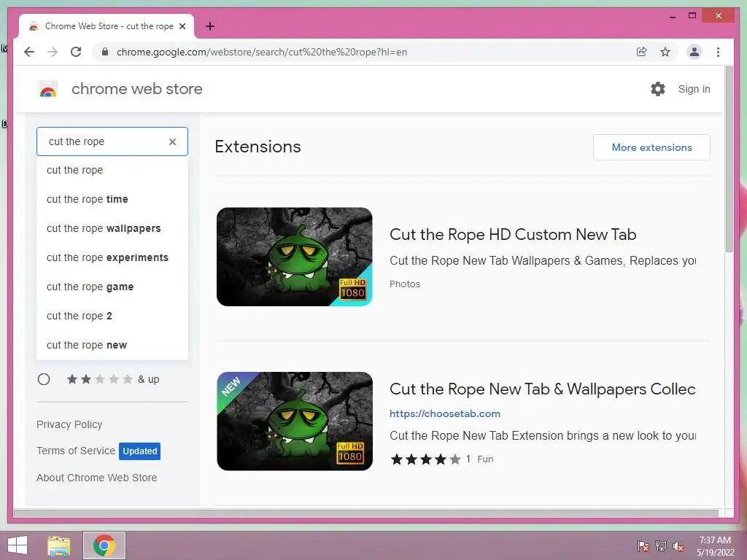This screenshot has width=747, height=560.
Task: Open the Windows Start menu
Action: pyautogui.click(x=18, y=545)
